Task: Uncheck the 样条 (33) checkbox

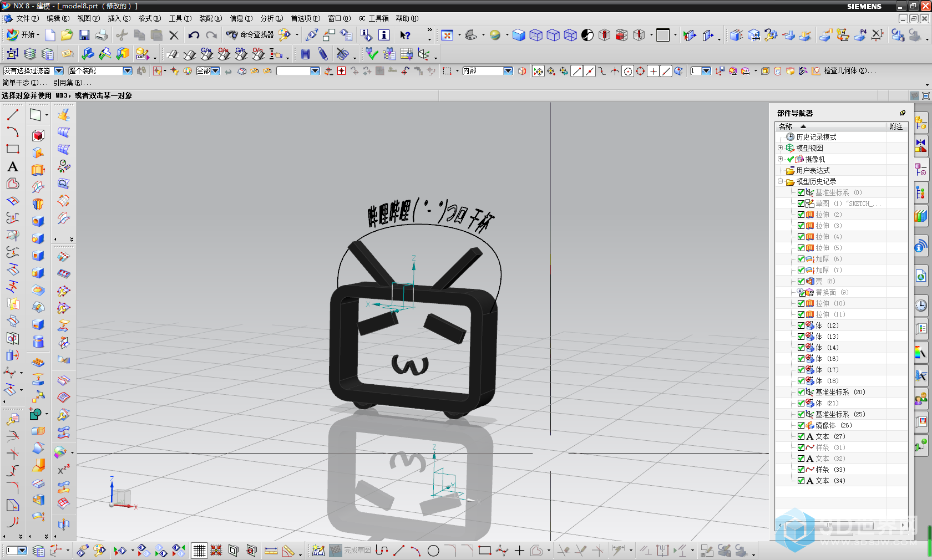Action: pyautogui.click(x=801, y=470)
